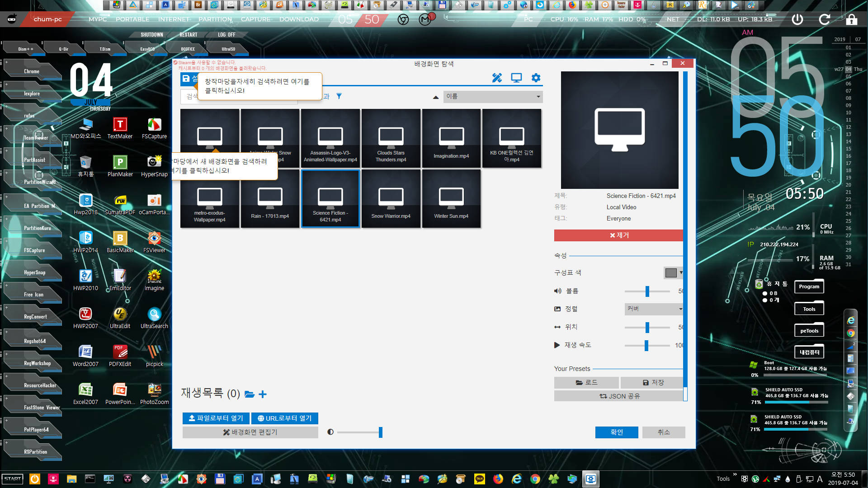This screenshot has height=488, width=868.
Task: Open FSCapture desktop icon
Action: pyautogui.click(x=154, y=128)
